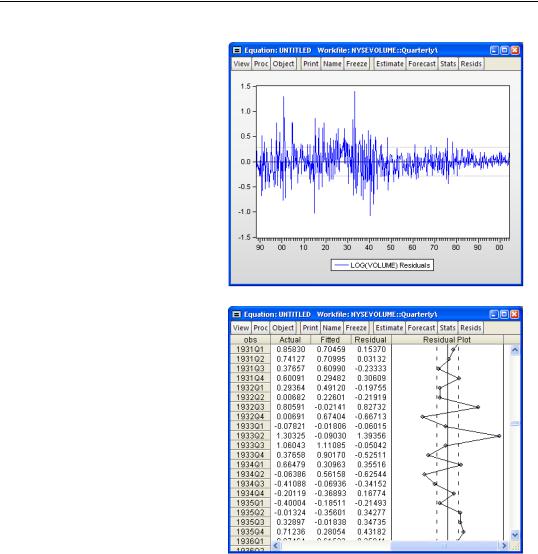Click fitted value 1.11085
This screenshot has height=554, width=538.
tap(331, 445)
